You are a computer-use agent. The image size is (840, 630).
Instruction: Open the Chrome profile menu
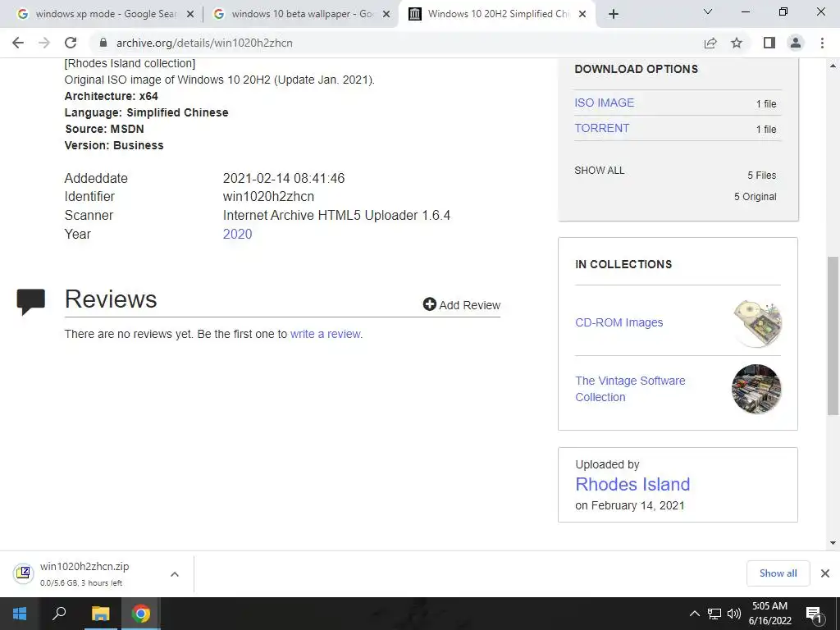[796, 43]
